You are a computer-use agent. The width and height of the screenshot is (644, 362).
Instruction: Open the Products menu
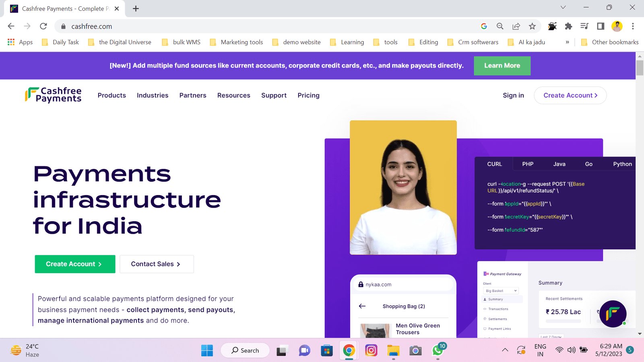pyautogui.click(x=111, y=95)
